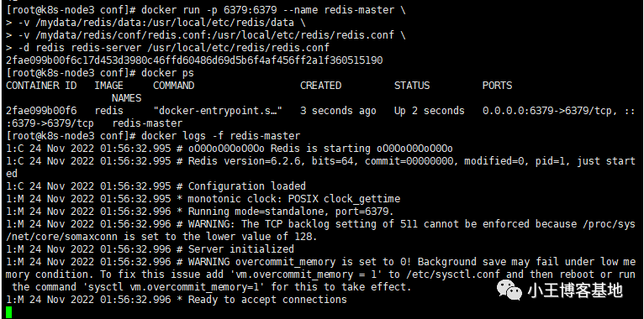Click the "docker ps" command text
The height and width of the screenshot is (319, 644).
167,73
